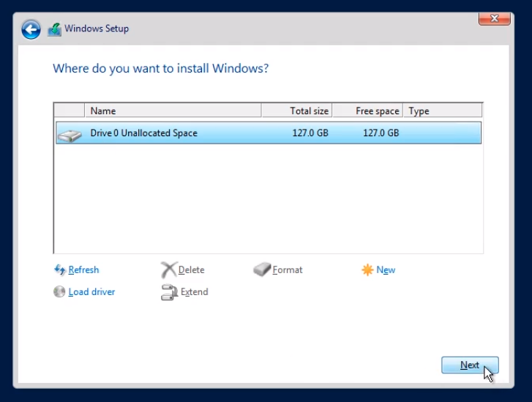Click the blue back arrow button
This screenshot has width=532, height=402.
(x=31, y=29)
